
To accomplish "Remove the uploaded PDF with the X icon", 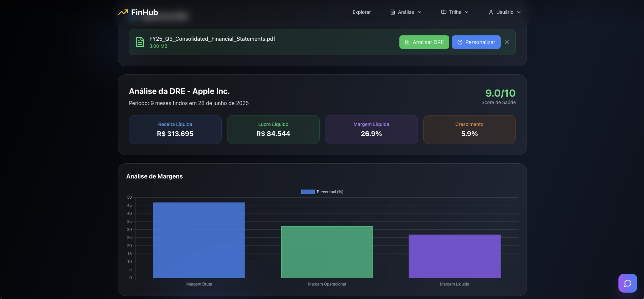I will pyautogui.click(x=507, y=42).
